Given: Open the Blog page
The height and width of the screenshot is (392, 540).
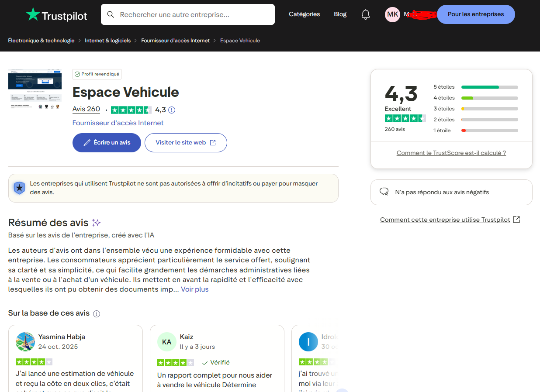Looking at the screenshot, I should pos(340,14).
